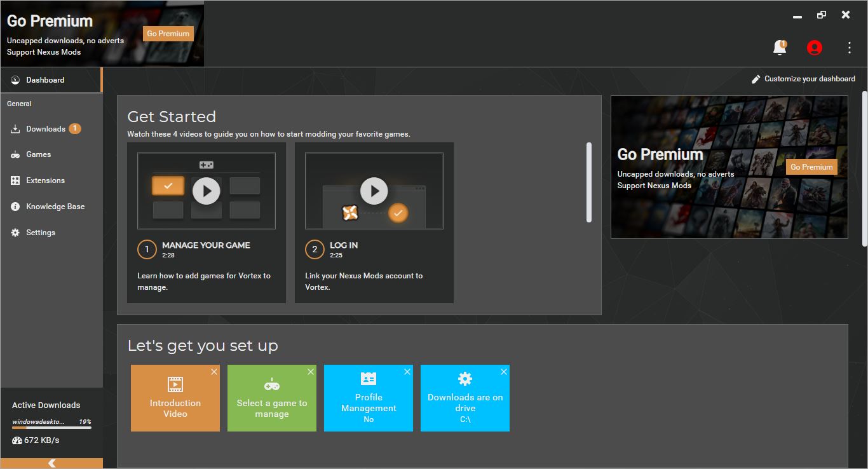Click the Extensions grid icon in sidebar

pyautogui.click(x=15, y=180)
